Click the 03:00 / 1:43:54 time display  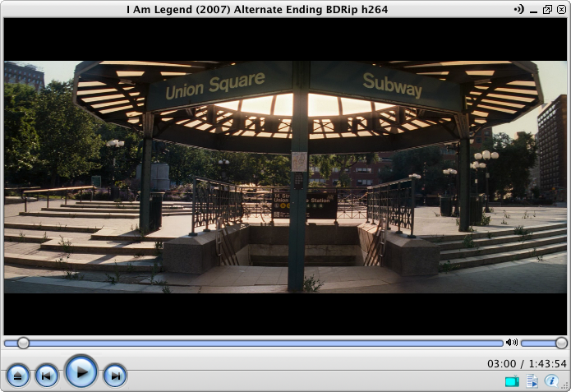tap(527, 363)
